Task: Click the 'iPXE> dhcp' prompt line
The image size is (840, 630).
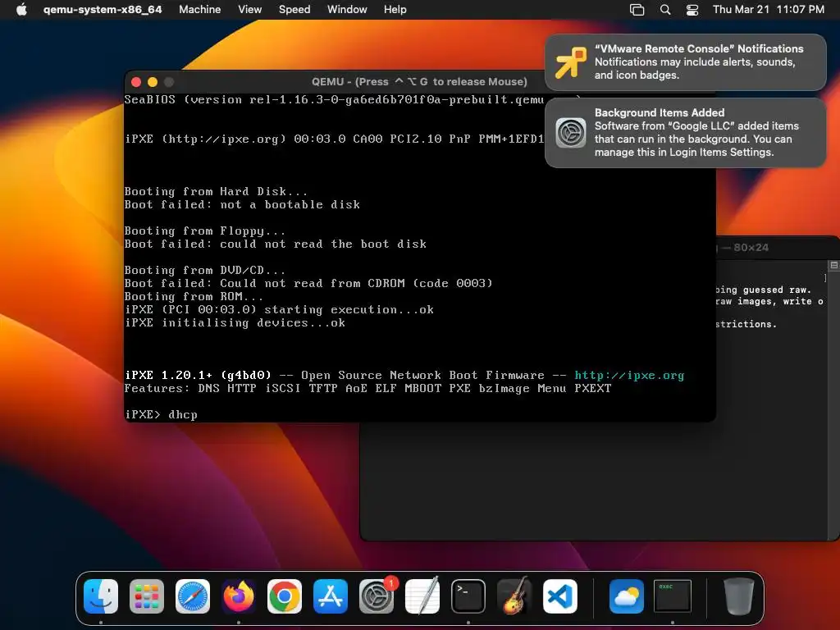Action: (161, 414)
